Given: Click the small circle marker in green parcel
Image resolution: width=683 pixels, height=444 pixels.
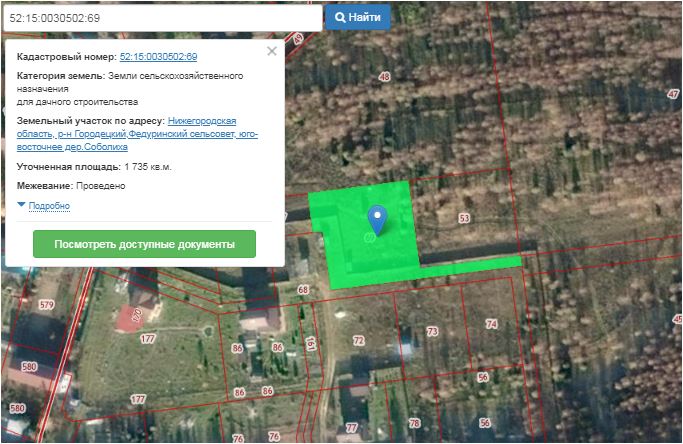Looking at the screenshot, I should (x=370, y=238).
